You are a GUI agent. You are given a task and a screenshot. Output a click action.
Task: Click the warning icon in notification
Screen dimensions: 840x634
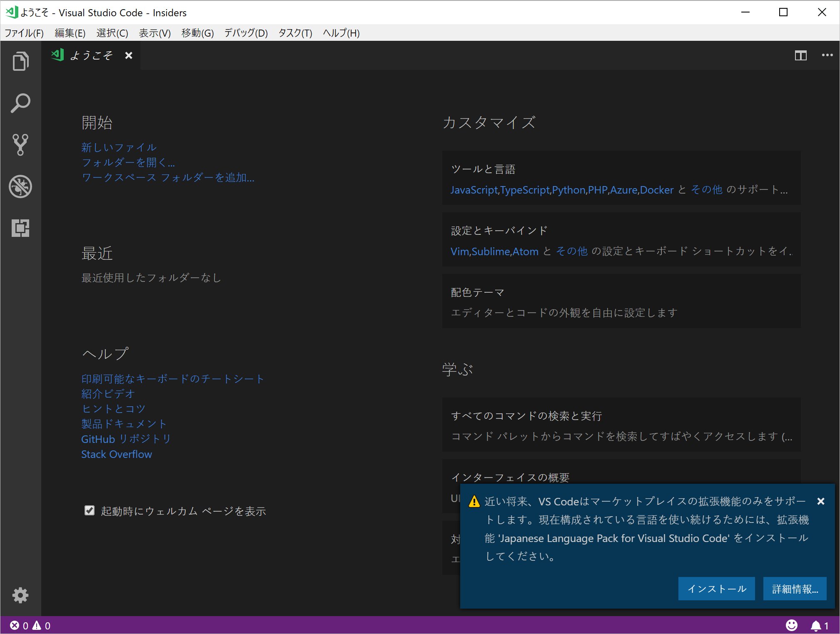[474, 501]
